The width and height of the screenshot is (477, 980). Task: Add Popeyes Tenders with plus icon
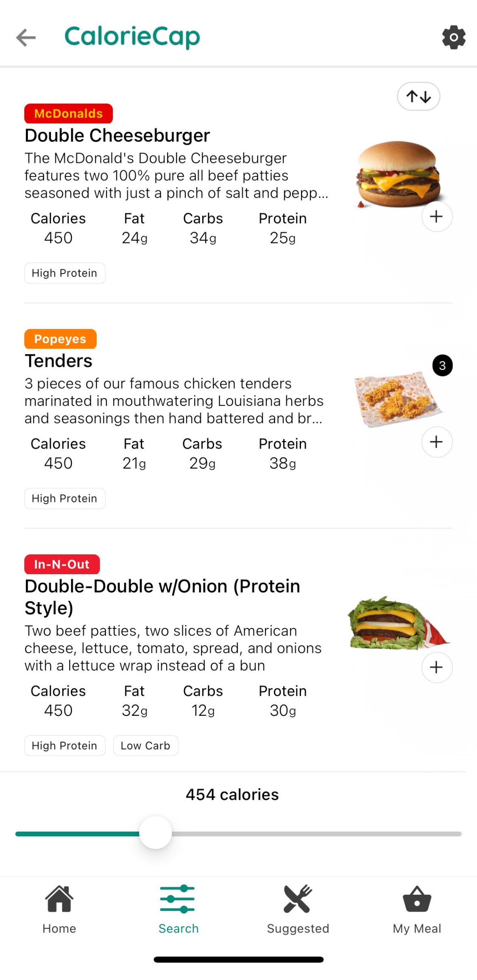(x=436, y=442)
